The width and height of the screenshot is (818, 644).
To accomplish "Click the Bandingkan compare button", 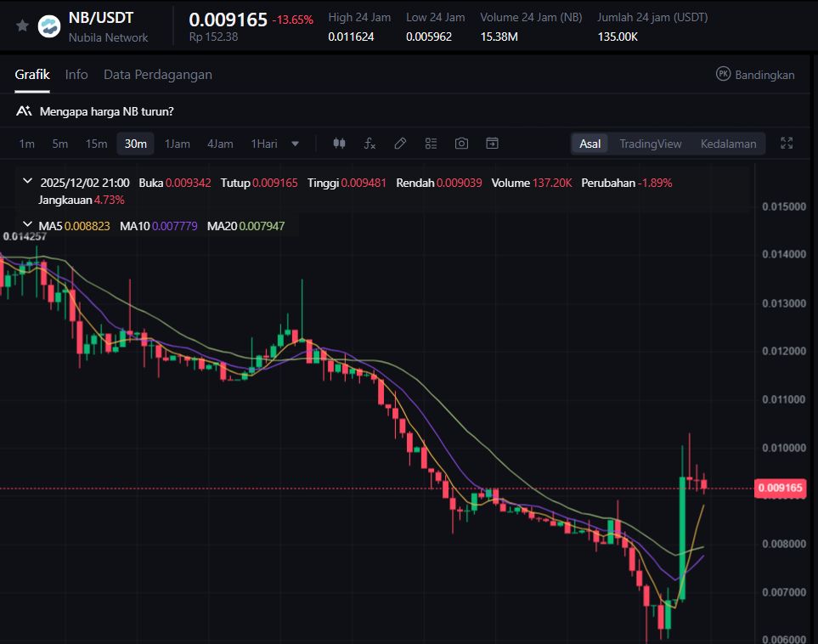I will pos(755,75).
